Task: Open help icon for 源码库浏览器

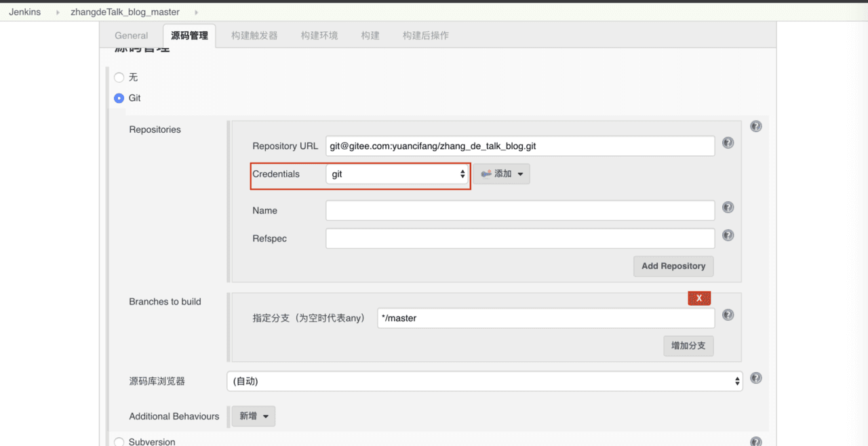Action: pos(756,378)
